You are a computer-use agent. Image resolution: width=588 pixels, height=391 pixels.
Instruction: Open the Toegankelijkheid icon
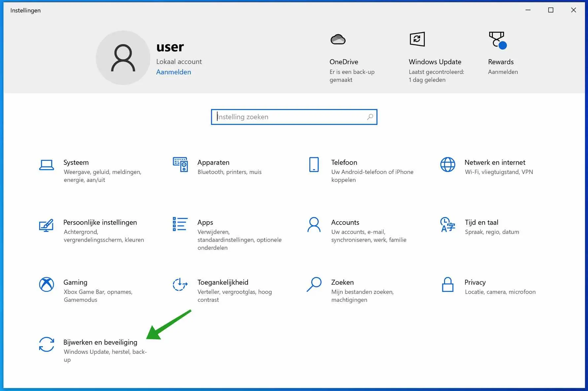point(180,284)
